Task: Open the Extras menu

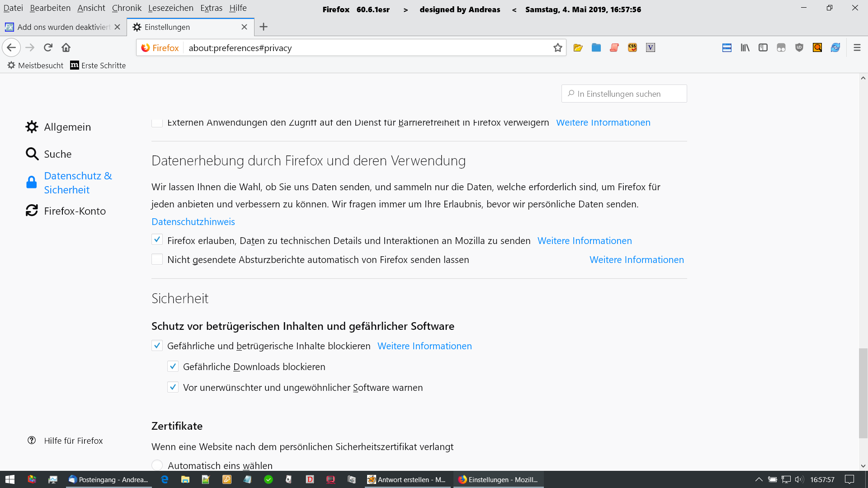Action: [211, 8]
